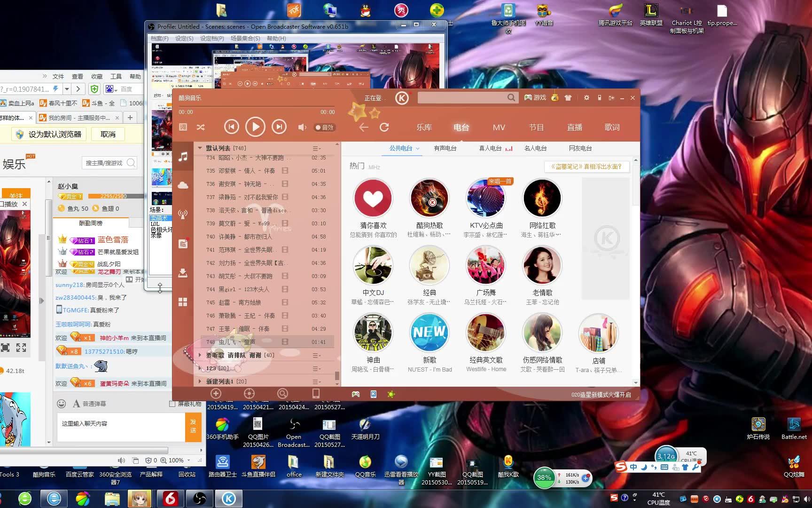Open download manager sidebar icon
Image resolution: width=812 pixels, height=508 pixels.
point(183,273)
